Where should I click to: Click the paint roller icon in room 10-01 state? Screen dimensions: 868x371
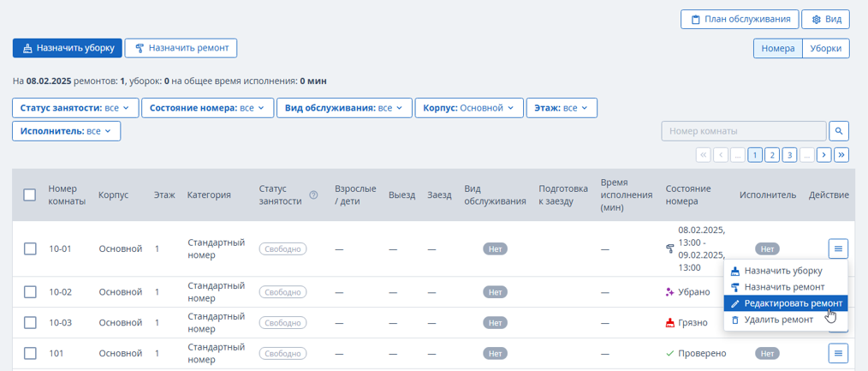coord(669,249)
